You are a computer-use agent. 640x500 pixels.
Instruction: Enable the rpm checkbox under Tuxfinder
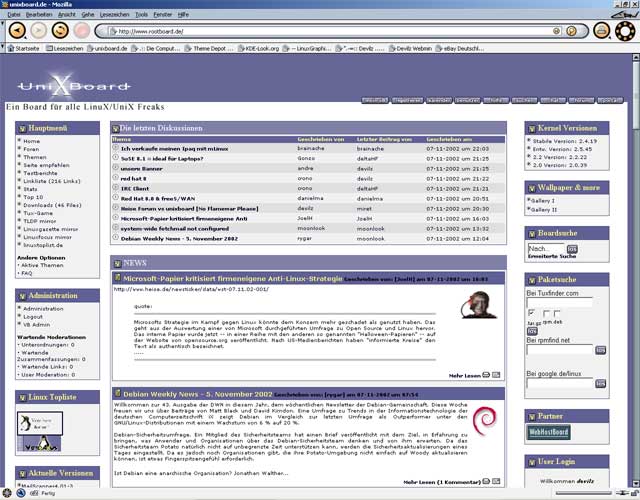click(546, 313)
